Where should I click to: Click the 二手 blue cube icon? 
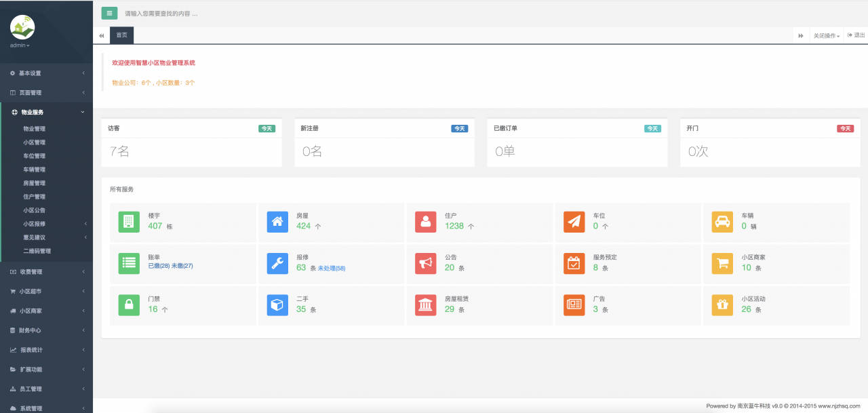coord(277,305)
